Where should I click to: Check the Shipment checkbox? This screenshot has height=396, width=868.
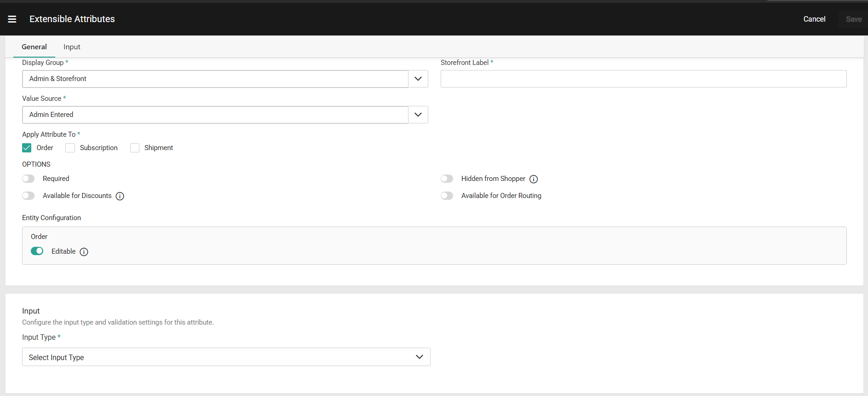(135, 148)
